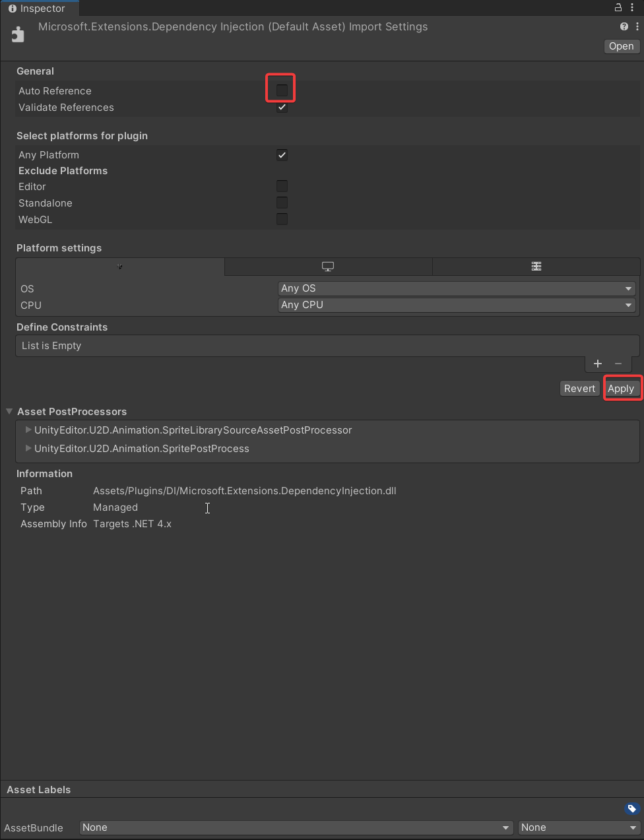Open the help icon for import settings

624,26
